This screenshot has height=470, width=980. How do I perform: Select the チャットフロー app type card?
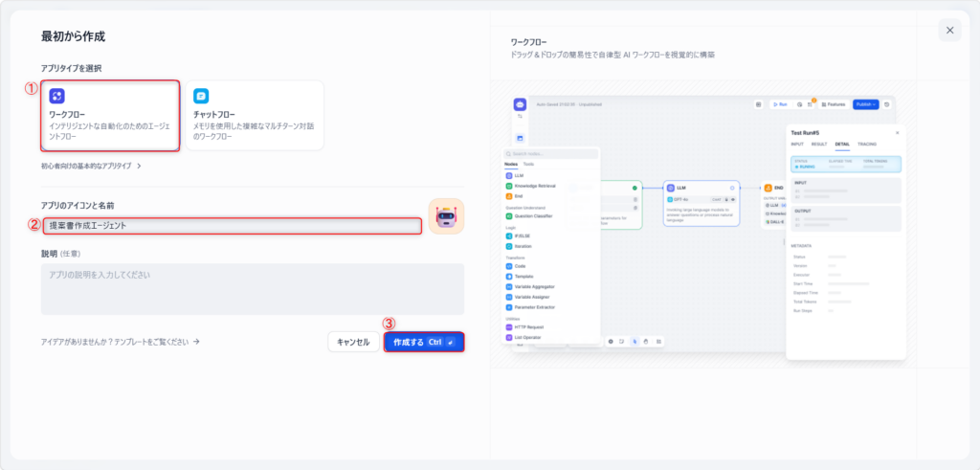(x=255, y=116)
